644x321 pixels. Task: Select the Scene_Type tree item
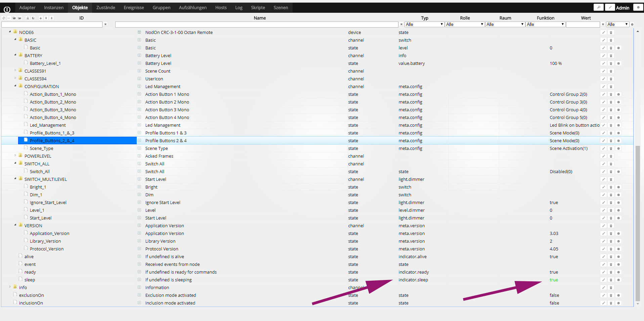[41, 149]
